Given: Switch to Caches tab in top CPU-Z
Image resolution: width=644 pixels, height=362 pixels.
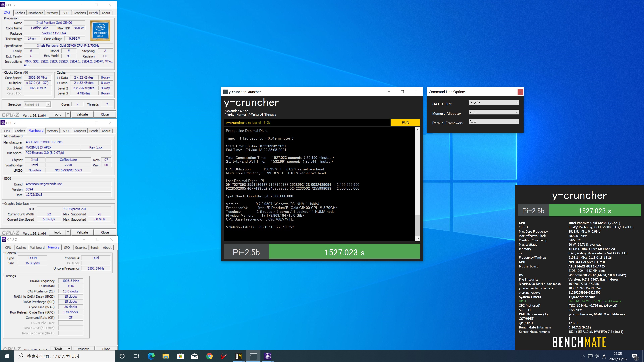Looking at the screenshot, I should point(20,13).
